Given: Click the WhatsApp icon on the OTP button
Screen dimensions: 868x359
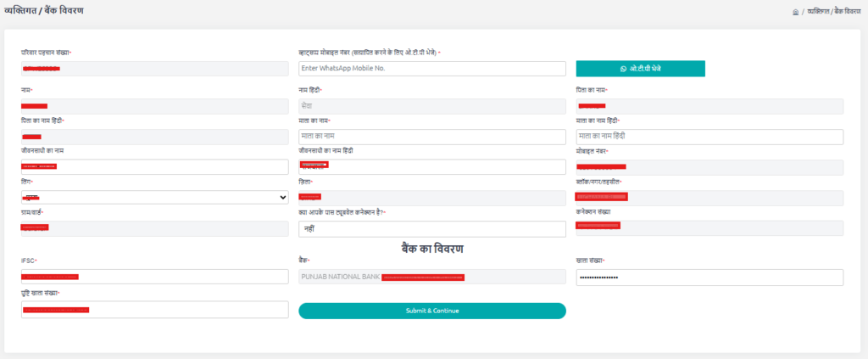Looking at the screenshot, I should coord(623,68).
